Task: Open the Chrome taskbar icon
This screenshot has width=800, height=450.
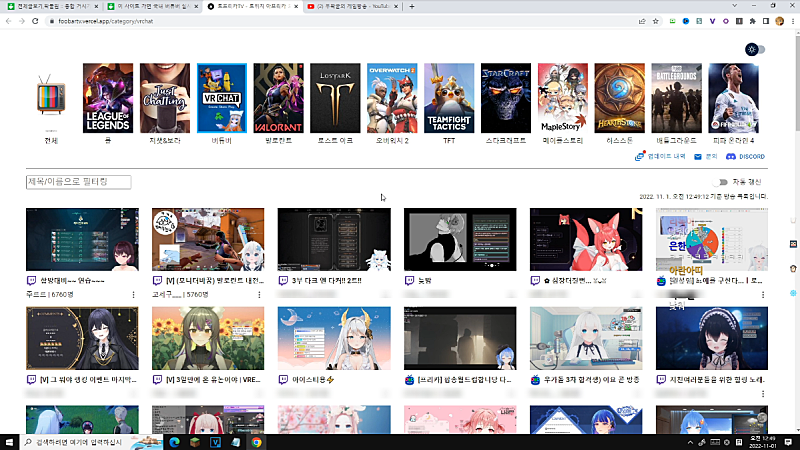Action: click(257, 442)
